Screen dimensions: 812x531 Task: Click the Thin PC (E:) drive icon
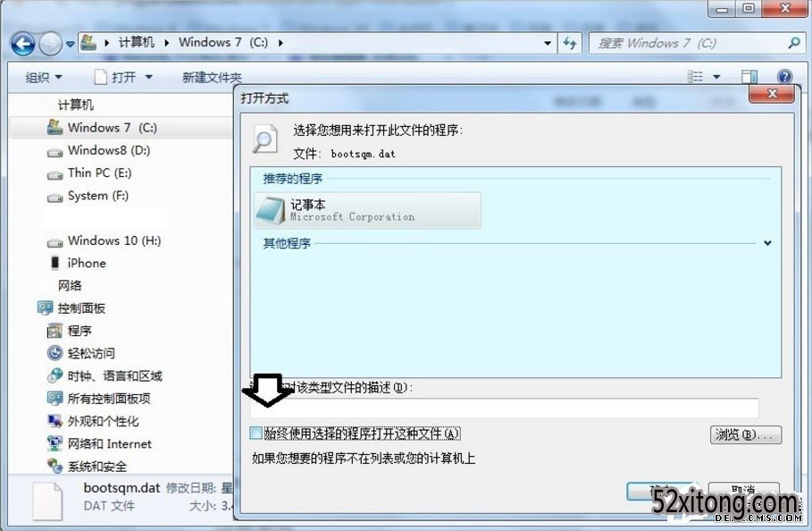54,175
